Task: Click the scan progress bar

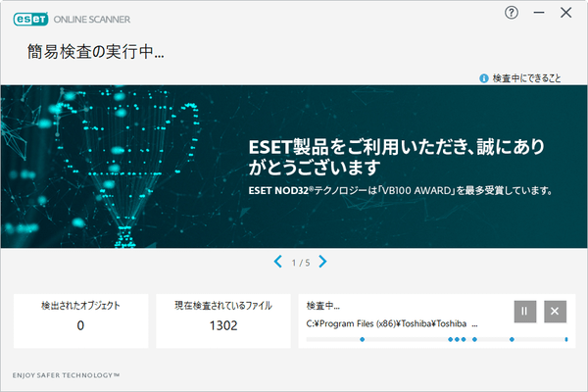Action: point(437,339)
